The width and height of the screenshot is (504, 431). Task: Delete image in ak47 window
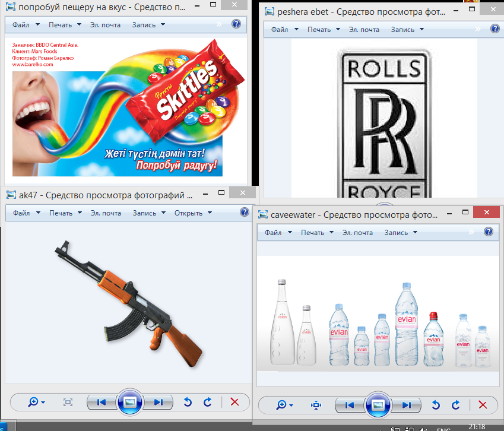(x=234, y=402)
